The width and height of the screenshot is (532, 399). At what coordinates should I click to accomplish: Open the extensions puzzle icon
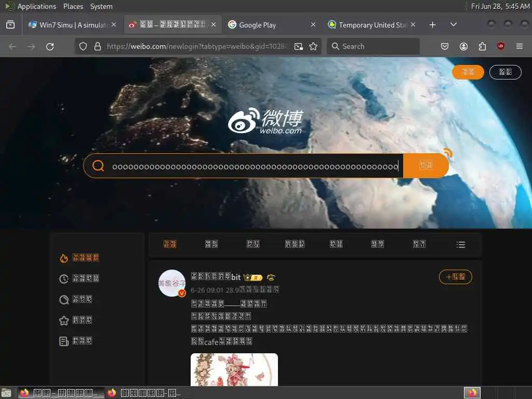point(482,46)
